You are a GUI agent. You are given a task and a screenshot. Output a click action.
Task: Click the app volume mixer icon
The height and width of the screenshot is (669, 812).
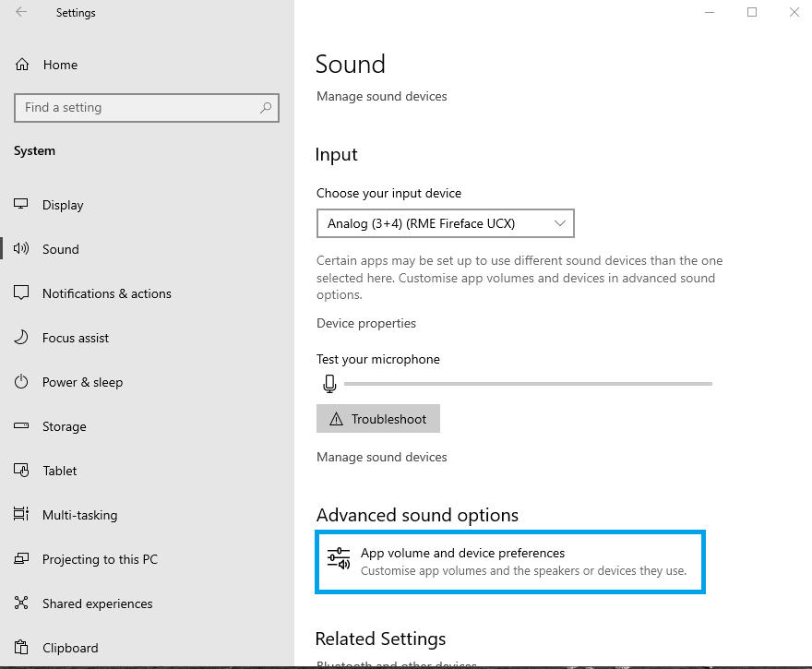(x=339, y=560)
